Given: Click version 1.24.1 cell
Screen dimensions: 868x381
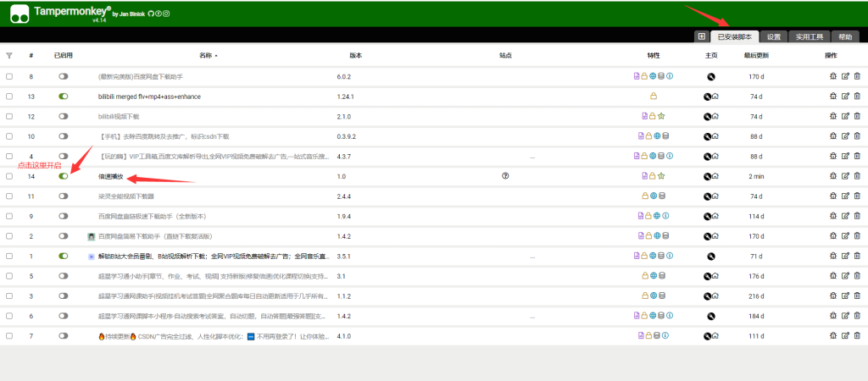Looking at the screenshot, I should pos(346,97).
